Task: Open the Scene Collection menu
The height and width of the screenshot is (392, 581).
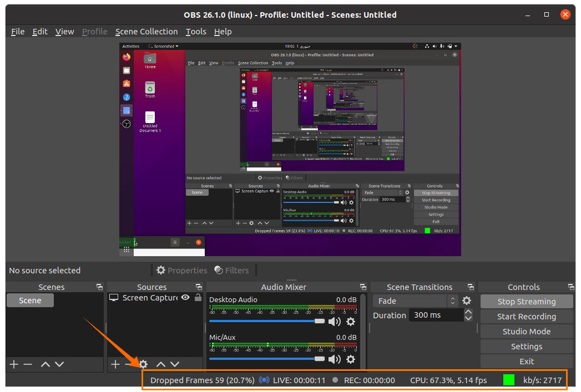Action: tap(146, 32)
